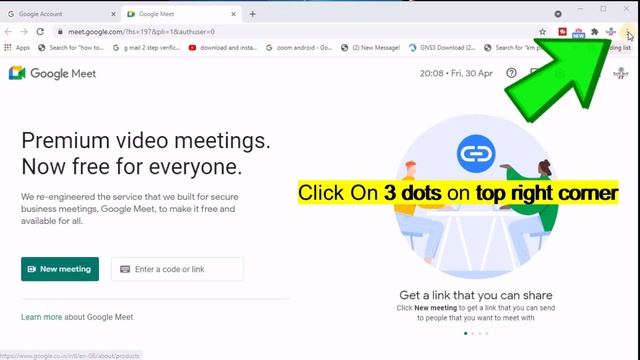Select the second carousel dot indicator
The height and width of the screenshot is (360, 640).
pos(473,333)
